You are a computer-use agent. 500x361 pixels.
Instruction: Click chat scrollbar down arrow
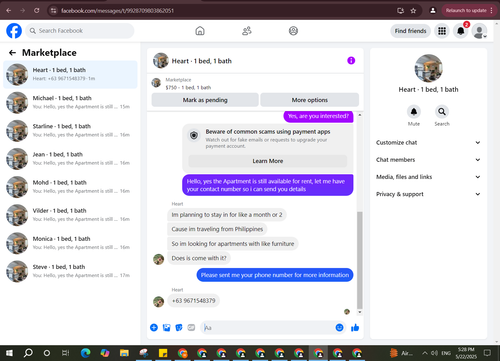(x=360, y=312)
